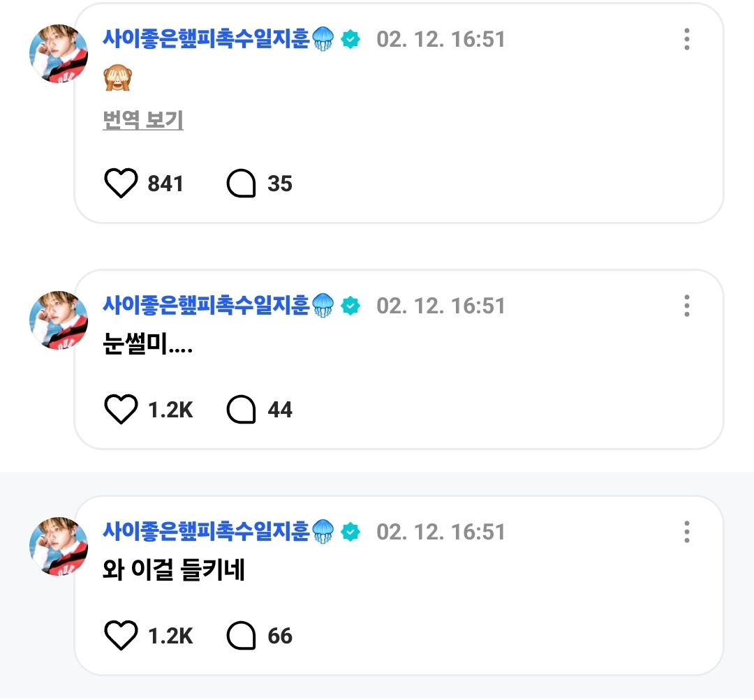
Task: Open more options for 눈썰미.... post
Action: 687,306
